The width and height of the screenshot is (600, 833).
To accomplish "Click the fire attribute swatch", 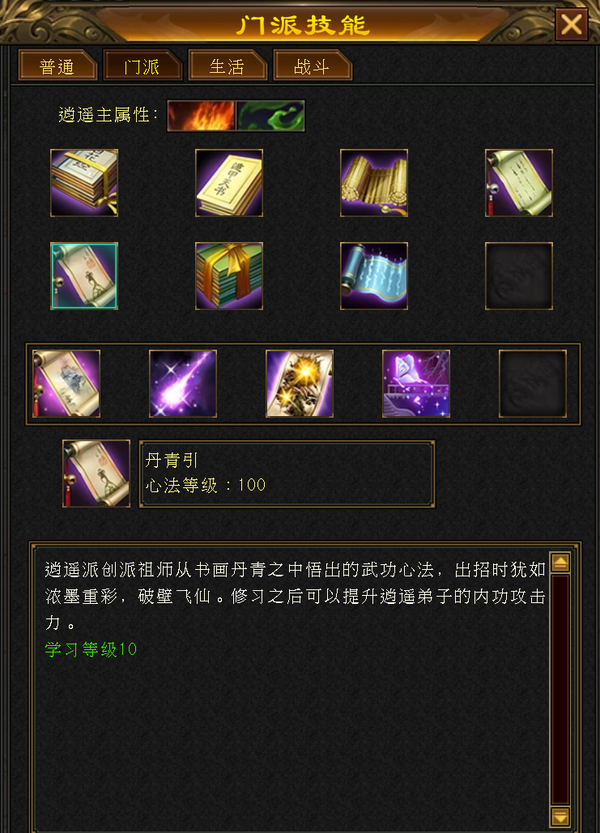I will [202, 115].
